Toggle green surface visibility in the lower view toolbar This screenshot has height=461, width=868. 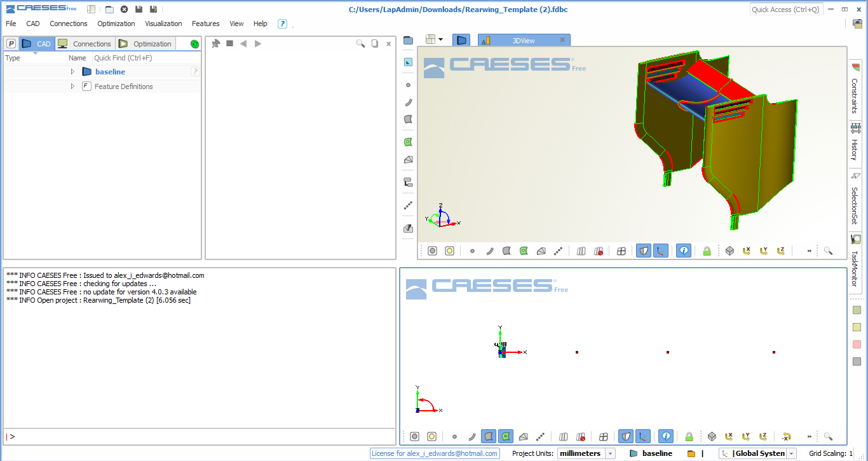(506, 436)
